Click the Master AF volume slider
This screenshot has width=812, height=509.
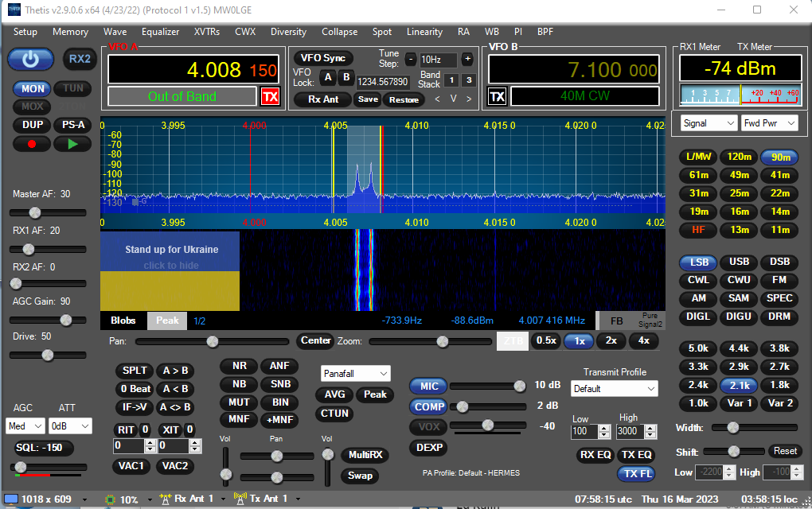tap(35, 212)
